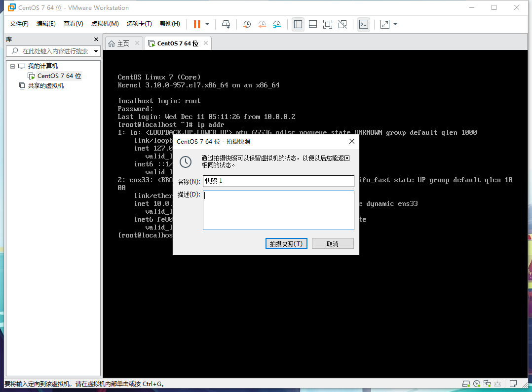Screen dimensions: 532x392
Task: Click the CD/DVD drive status bar icon
Action: point(477,384)
